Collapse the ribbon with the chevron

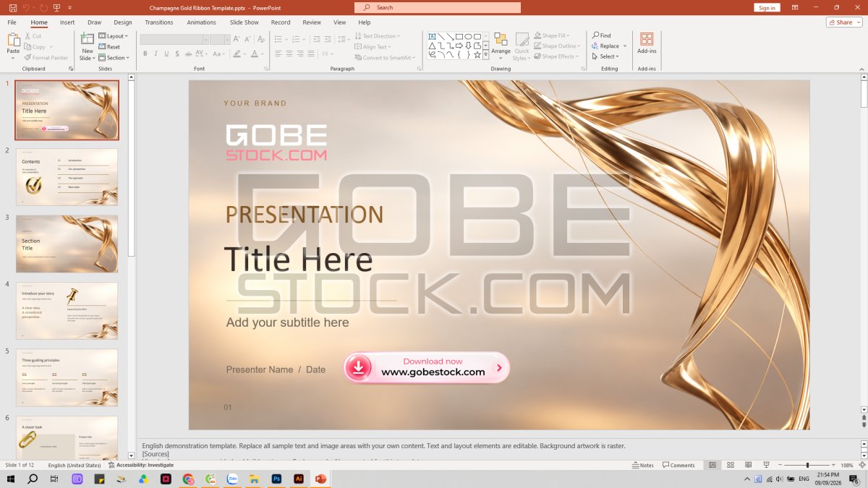(x=861, y=69)
